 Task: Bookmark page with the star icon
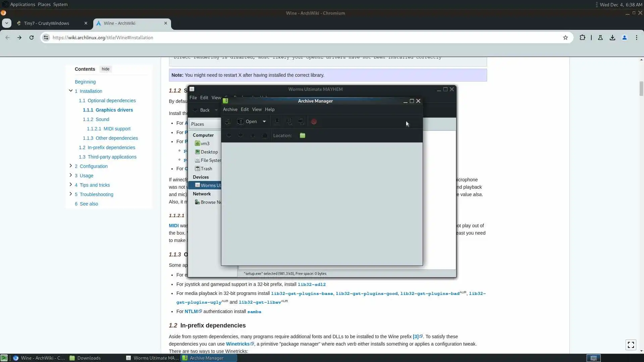click(x=566, y=38)
